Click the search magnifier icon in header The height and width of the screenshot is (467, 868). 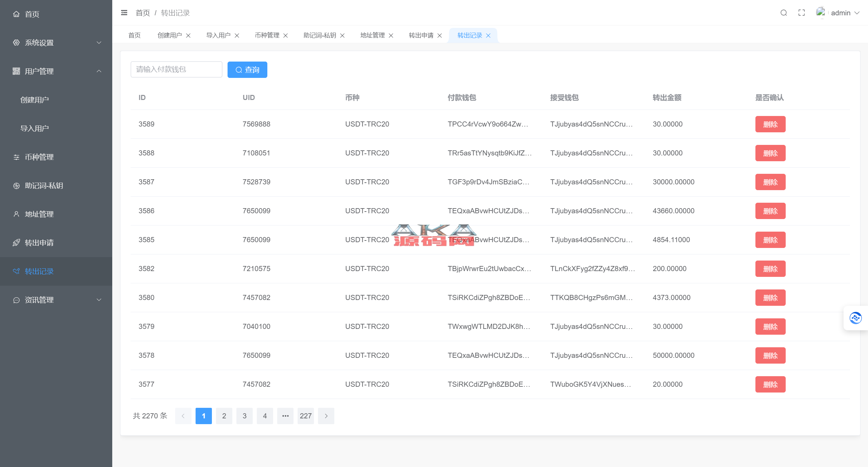point(784,13)
